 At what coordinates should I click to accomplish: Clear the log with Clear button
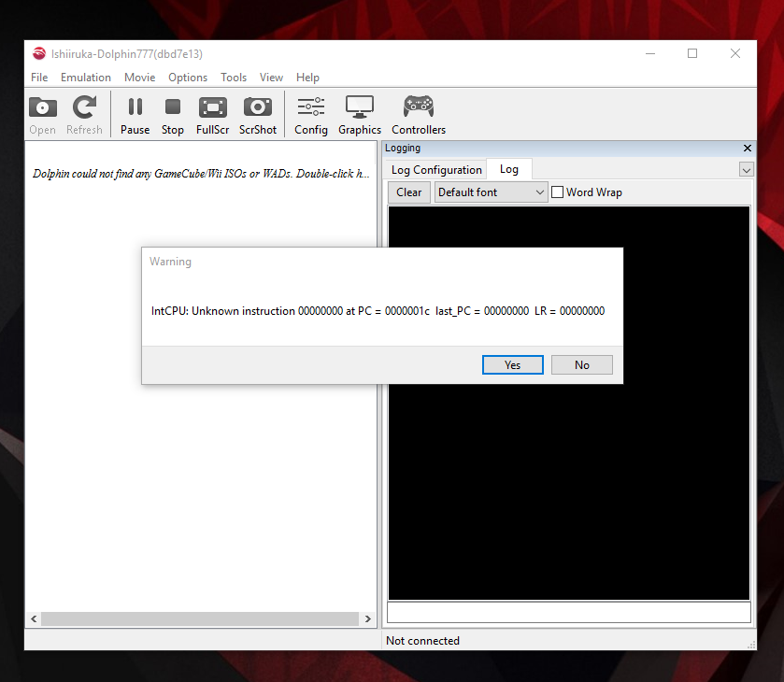[x=409, y=192]
